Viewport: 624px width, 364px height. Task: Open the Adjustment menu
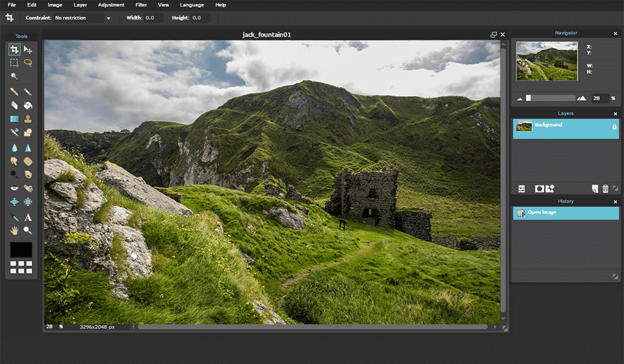110,5
